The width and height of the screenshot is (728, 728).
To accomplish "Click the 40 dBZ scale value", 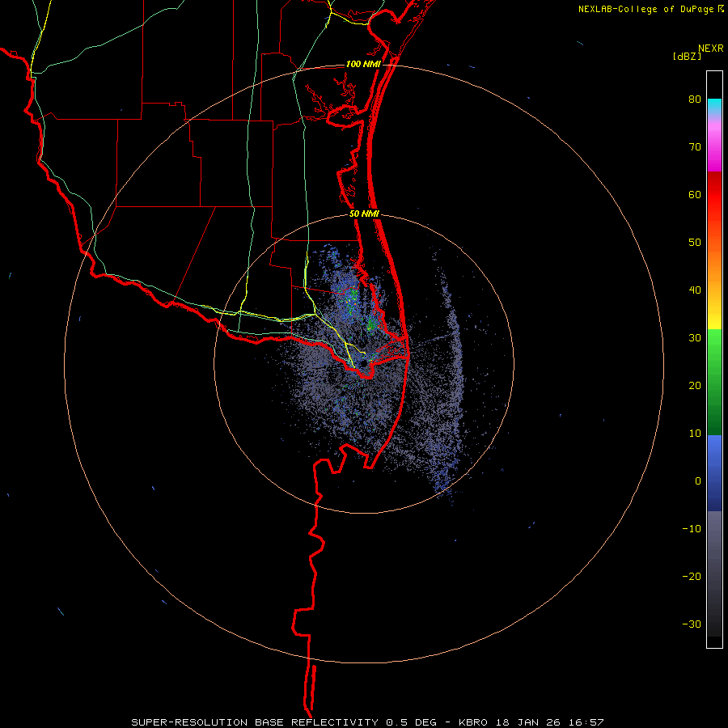I will pyautogui.click(x=695, y=290).
